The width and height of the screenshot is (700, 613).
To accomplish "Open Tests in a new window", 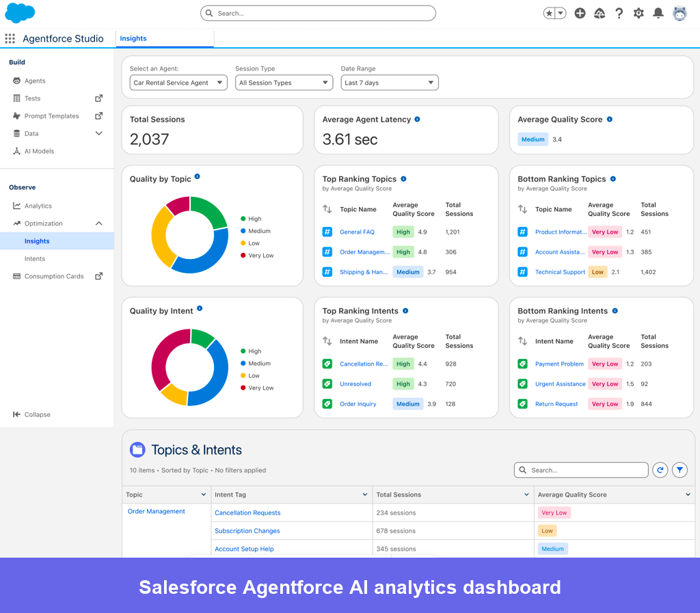I will 98,98.
